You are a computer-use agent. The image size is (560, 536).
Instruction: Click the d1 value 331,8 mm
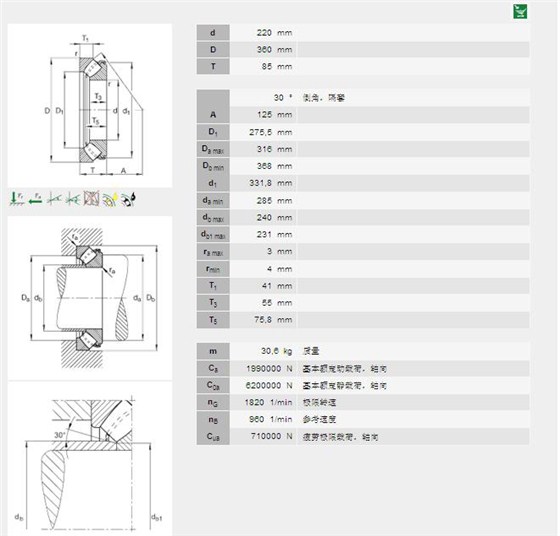pyautogui.click(x=271, y=183)
